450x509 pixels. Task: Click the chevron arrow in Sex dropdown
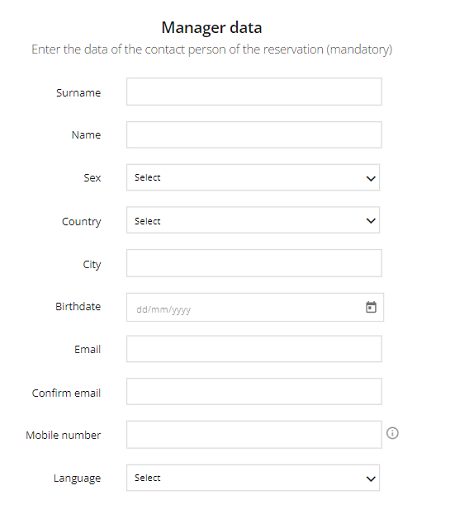[371, 178]
